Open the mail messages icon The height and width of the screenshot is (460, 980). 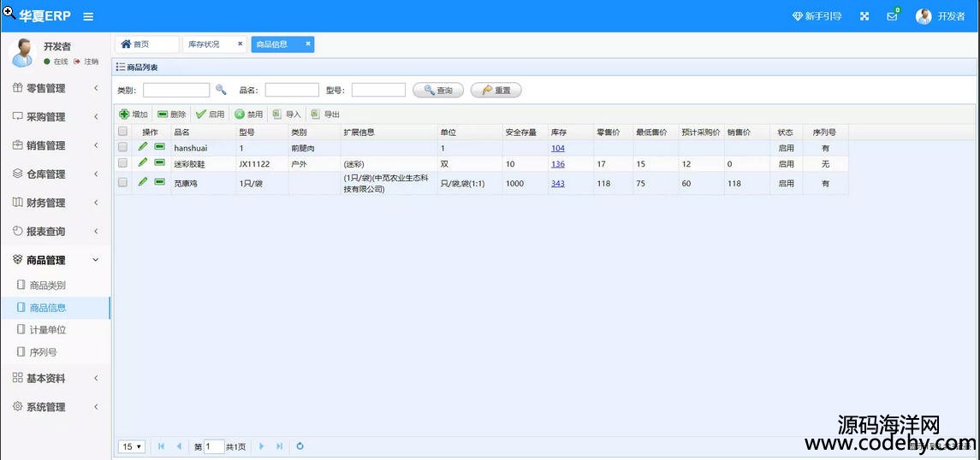click(x=893, y=15)
